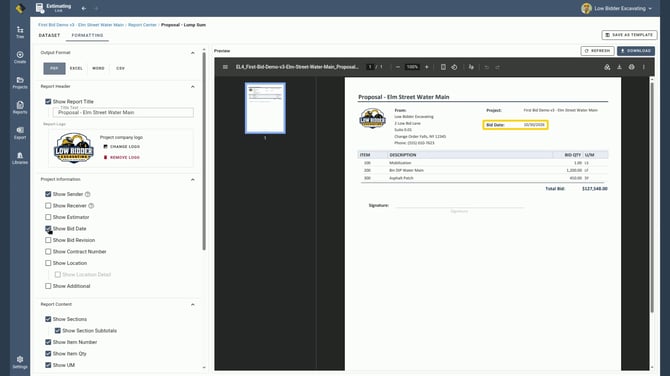Viewport: 670px width, 376px height.
Task: Click Save as Template button
Action: click(x=629, y=35)
